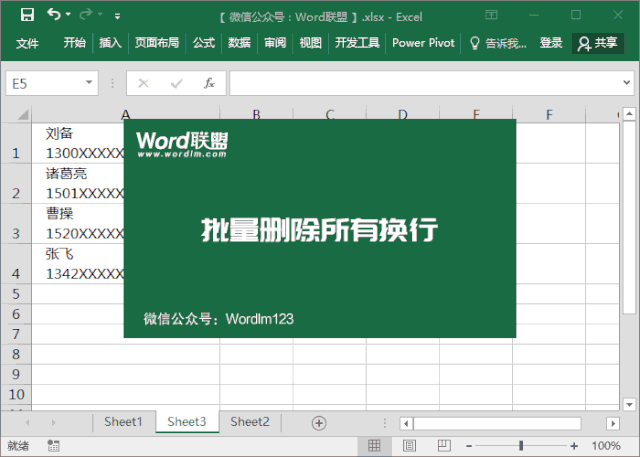The image size is (640, 457).
Task: Switch to the 开始 ribbon tab
Action: click(75, 43)
